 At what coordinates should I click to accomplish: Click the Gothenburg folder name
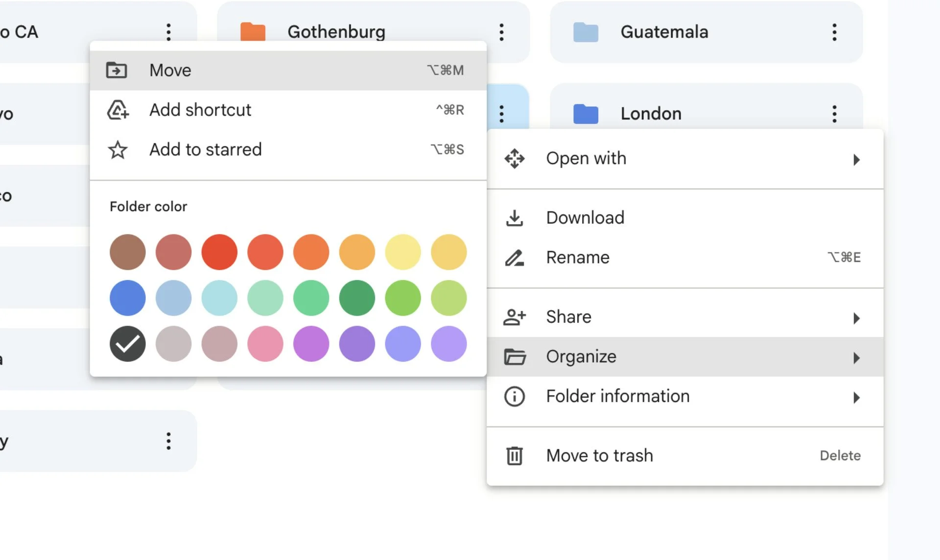click(336, 32)
